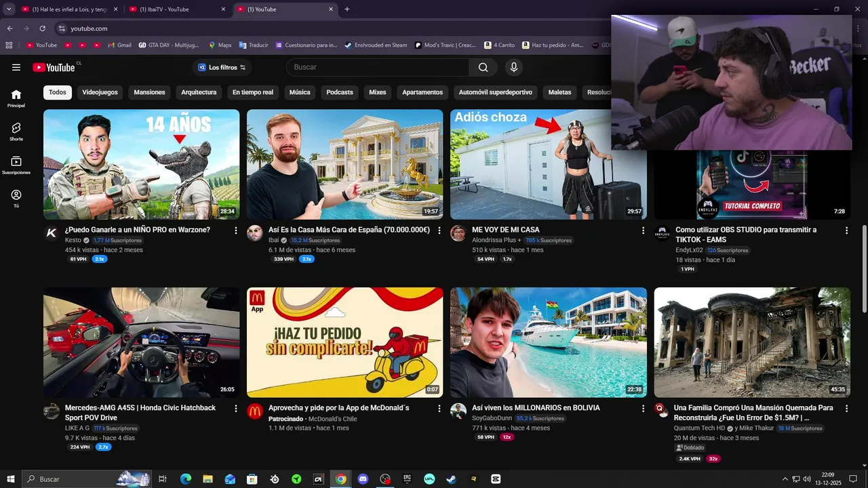The image size is (868, 488).
Task: Show hidden system tray icons
Action: click(x=785, y=479)
